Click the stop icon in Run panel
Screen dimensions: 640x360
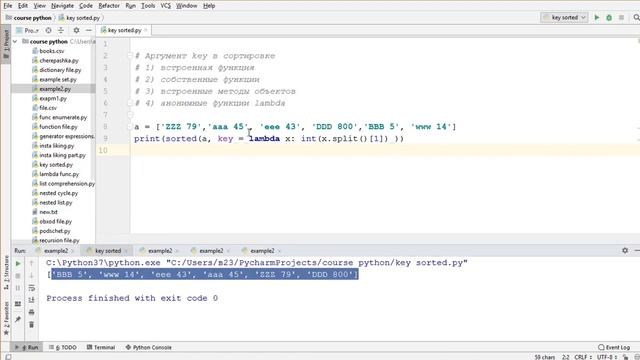click(x=18, y=276)
